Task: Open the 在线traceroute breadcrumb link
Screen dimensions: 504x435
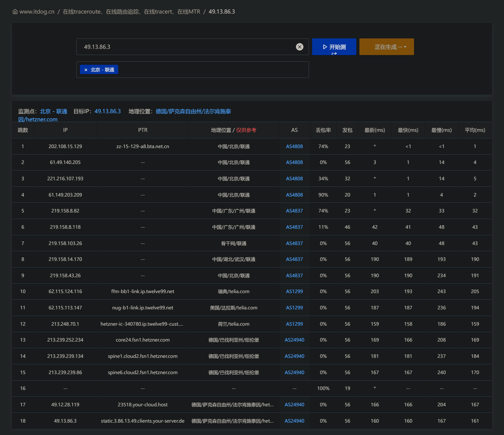Action: tap(131, 12)
